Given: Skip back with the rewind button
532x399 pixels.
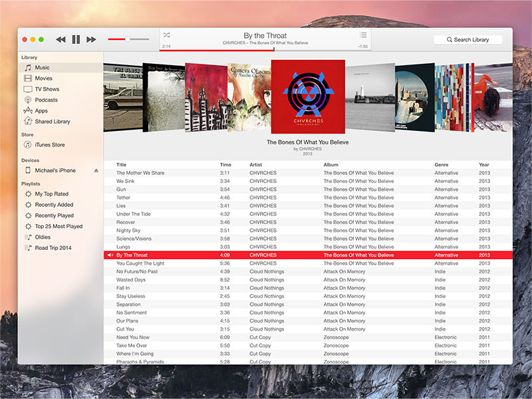Looking at the screenshot, I should tap(61, 40).
